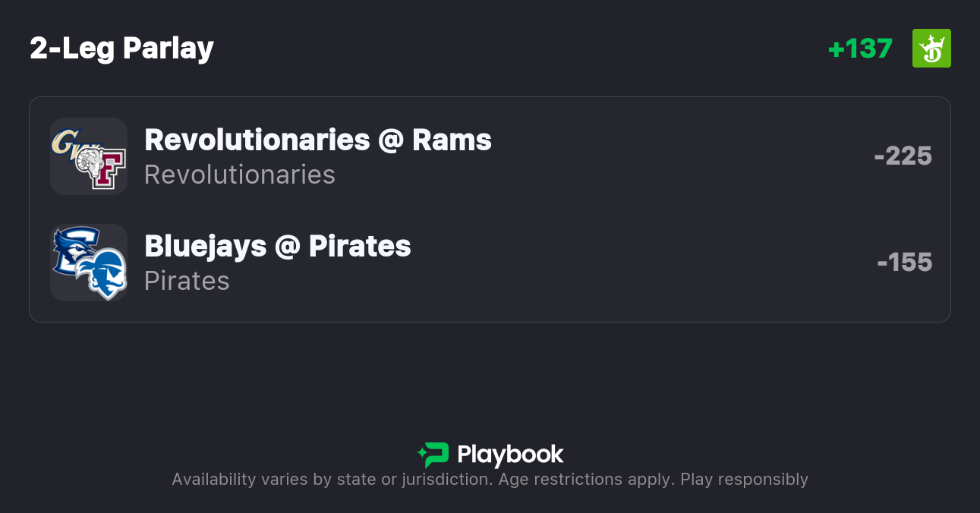This screenshot has height=513, width=980.
Task: Click the Revolutionaries pick label
Action: coord(239,175)
